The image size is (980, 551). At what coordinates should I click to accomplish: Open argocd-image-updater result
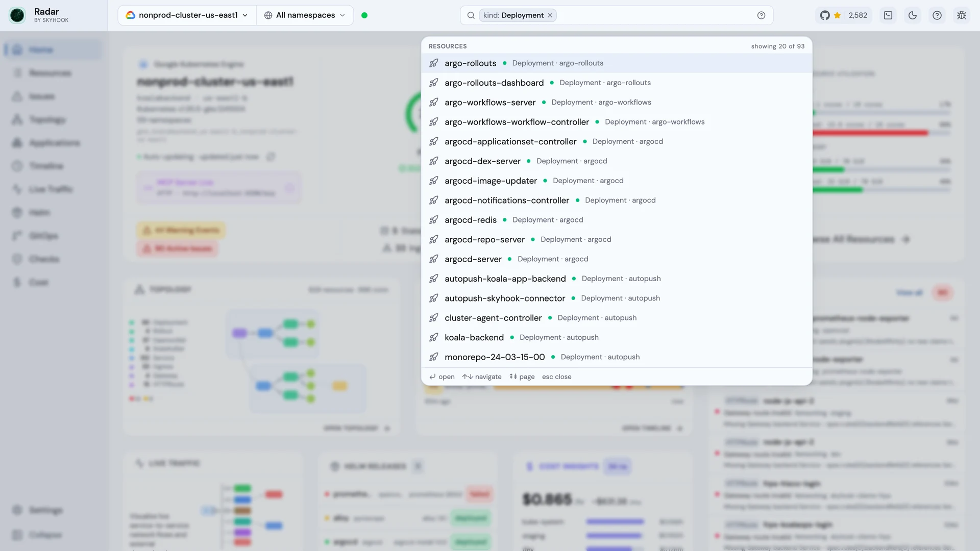tap(617, 181)
